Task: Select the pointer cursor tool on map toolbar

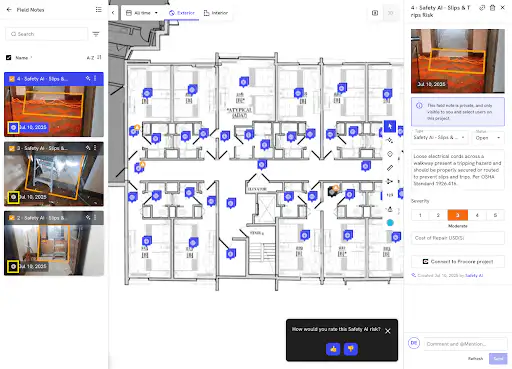Action: (390, 126)
